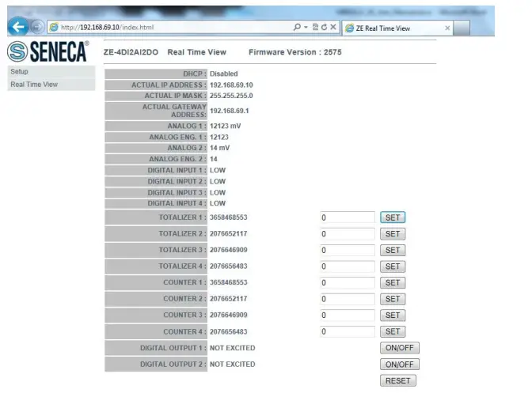
Task: Click the DHCP value 'Disabled'
Action: coord(223,74)
